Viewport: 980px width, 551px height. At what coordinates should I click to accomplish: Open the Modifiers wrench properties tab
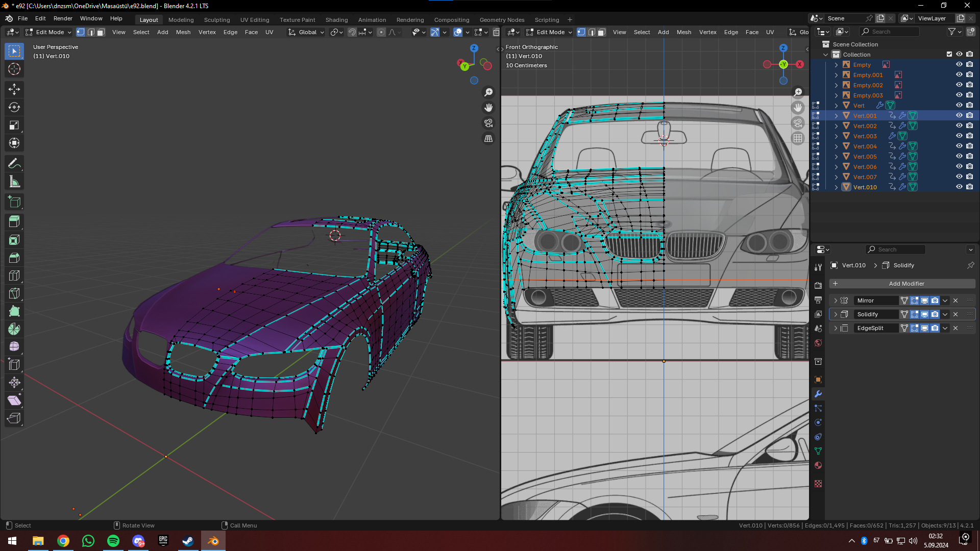[818, 394]
